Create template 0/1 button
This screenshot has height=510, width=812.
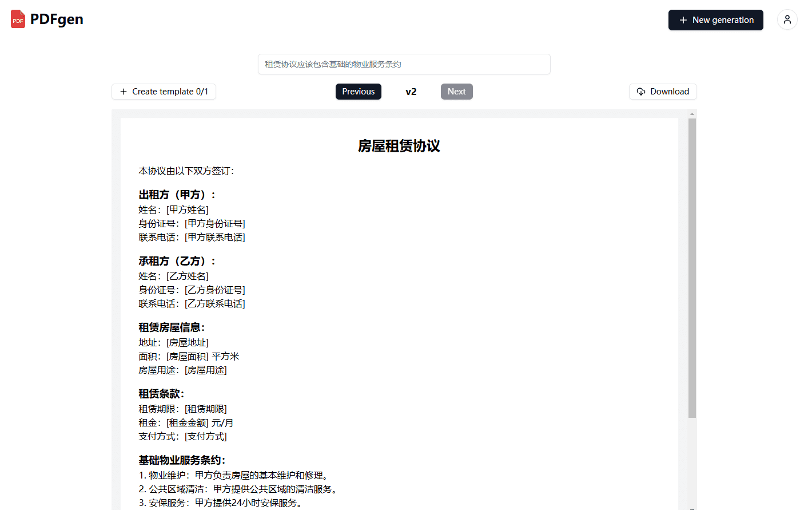164,92
